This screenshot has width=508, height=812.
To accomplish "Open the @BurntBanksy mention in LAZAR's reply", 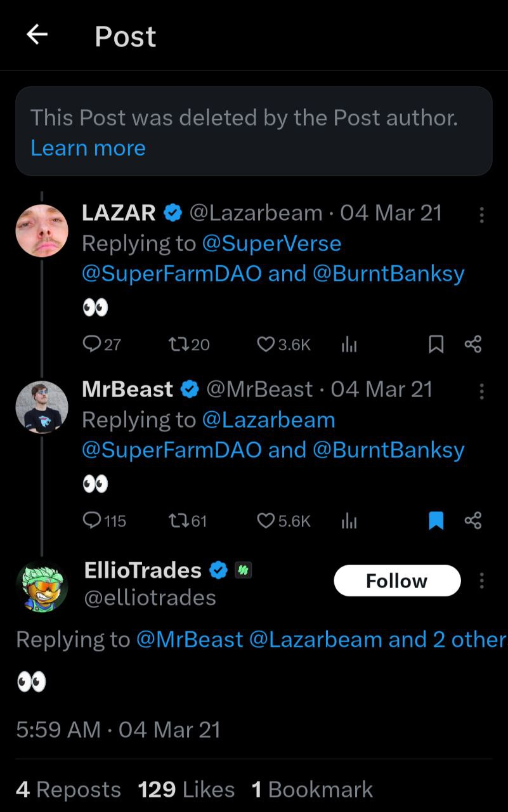I will coord(389,273).
